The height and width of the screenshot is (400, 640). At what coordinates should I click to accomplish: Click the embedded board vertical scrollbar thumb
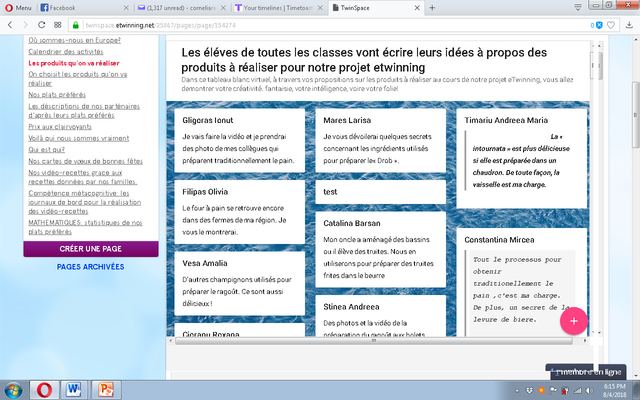click(x=600, y=65)
